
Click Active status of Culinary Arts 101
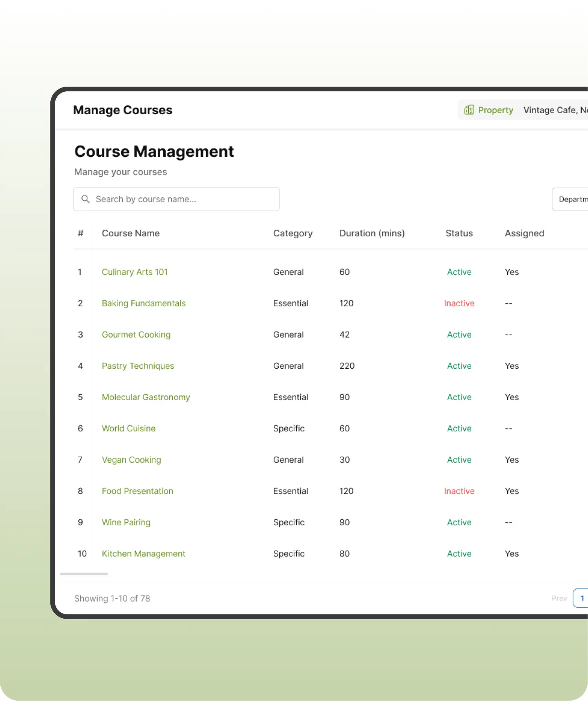tap(459, 272)
